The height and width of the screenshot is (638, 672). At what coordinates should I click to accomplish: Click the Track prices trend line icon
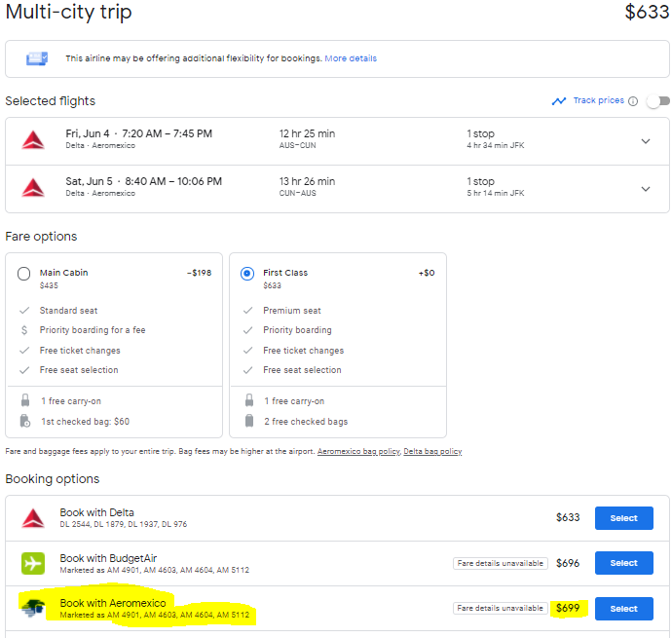coord(559,101)
